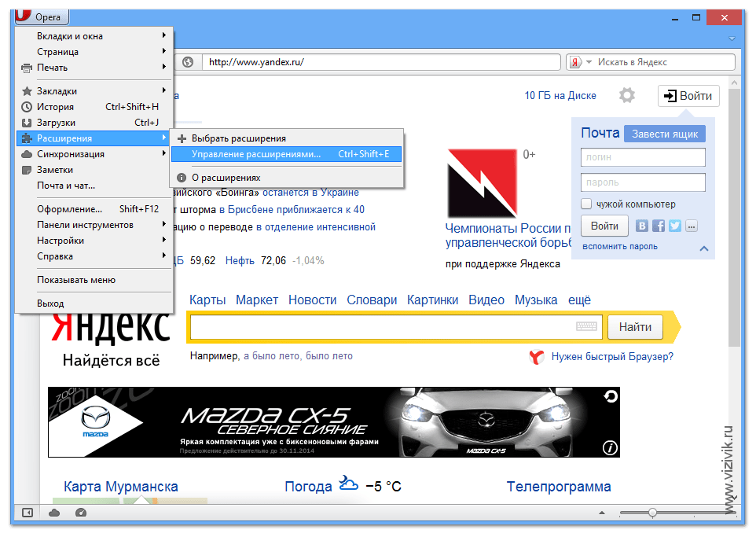
Task: Expand the Справка submenu
Action: (94, 256)
